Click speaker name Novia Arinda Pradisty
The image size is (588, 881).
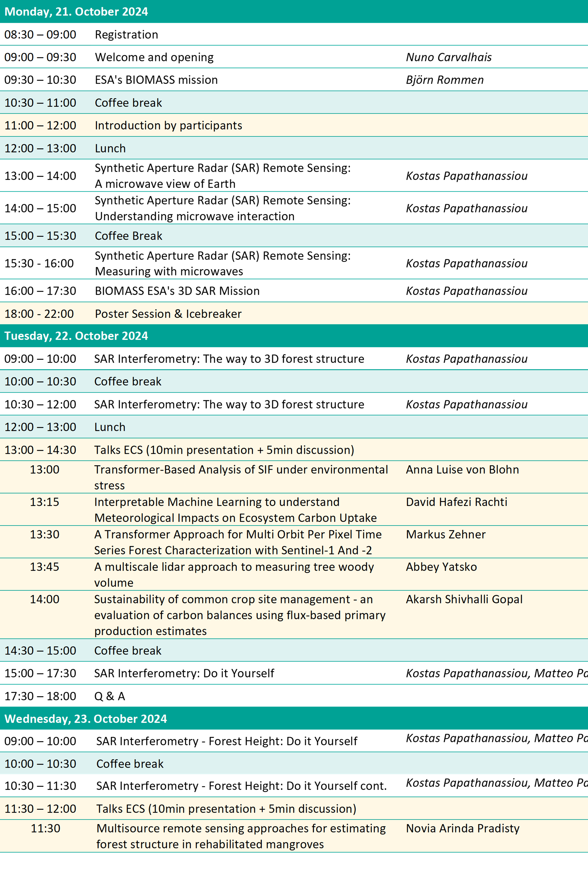pos(462,828)
